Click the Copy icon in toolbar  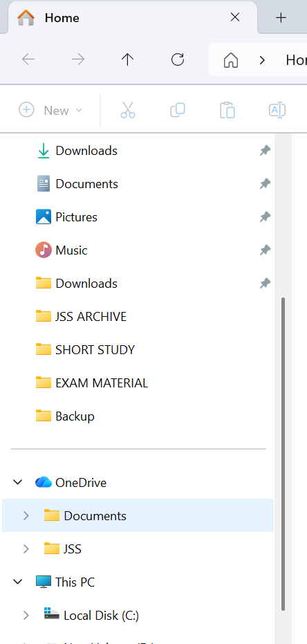coord(178,110)
